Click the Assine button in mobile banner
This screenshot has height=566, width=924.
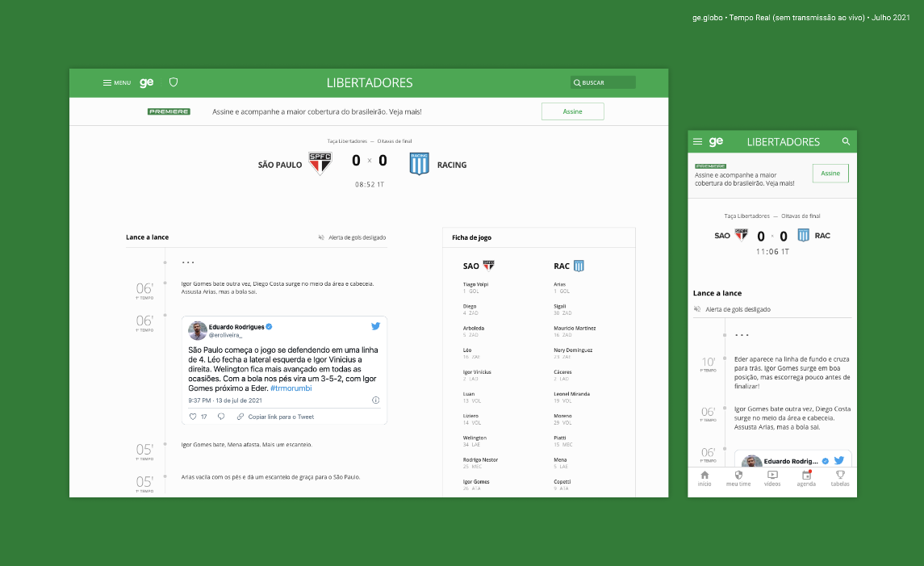(830, 174)
